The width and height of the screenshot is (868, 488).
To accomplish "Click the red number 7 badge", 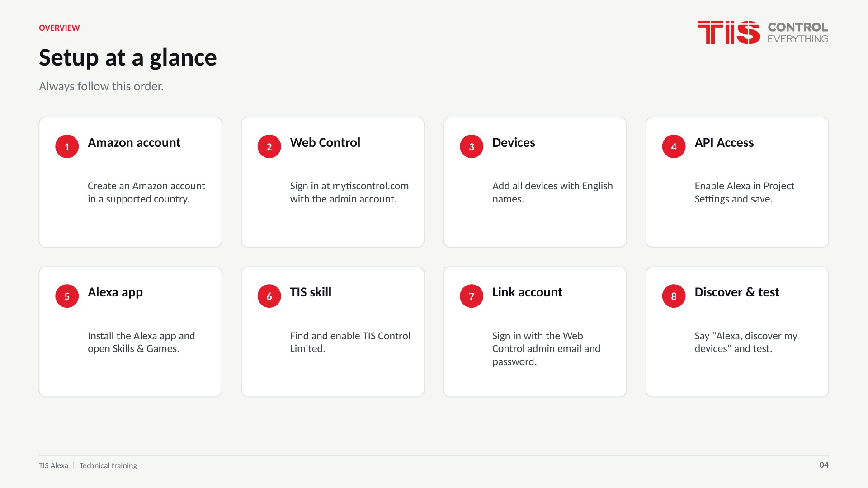I will click(x=472, y=296).
